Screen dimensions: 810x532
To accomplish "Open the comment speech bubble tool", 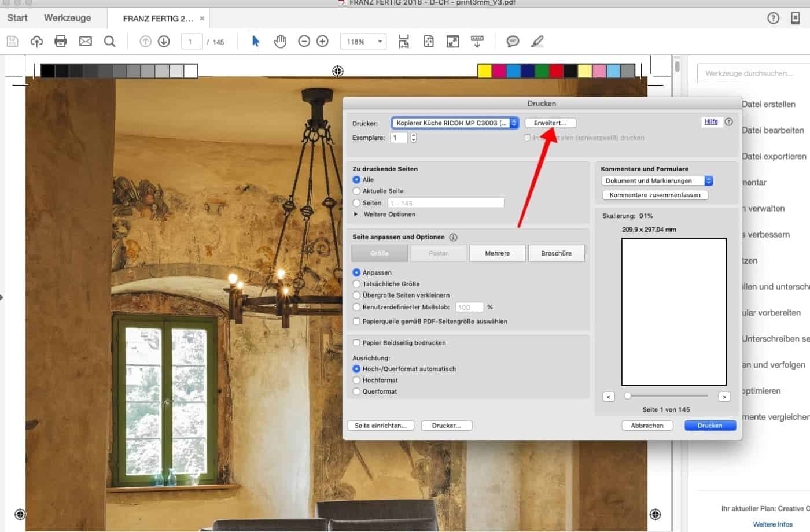I will (512, 41).
